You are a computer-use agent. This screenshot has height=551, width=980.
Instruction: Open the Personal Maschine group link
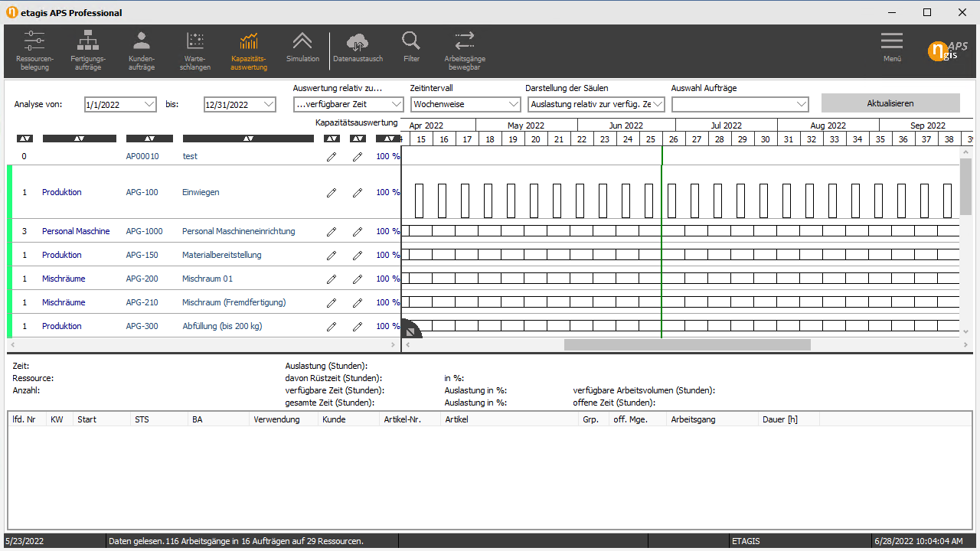(x=76, y=232)
